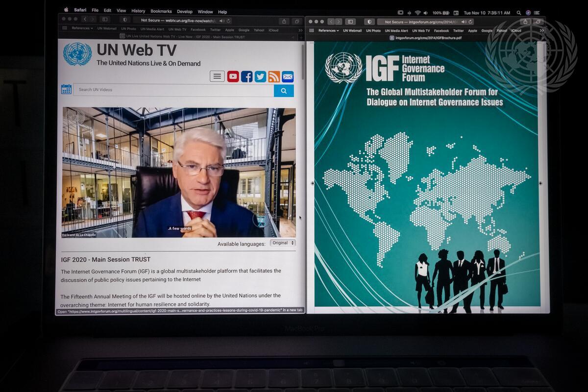Open the Bookmarks menu in the menu bar
The height and width of the screenshot is (392, 588).
(x=161, y=11)
